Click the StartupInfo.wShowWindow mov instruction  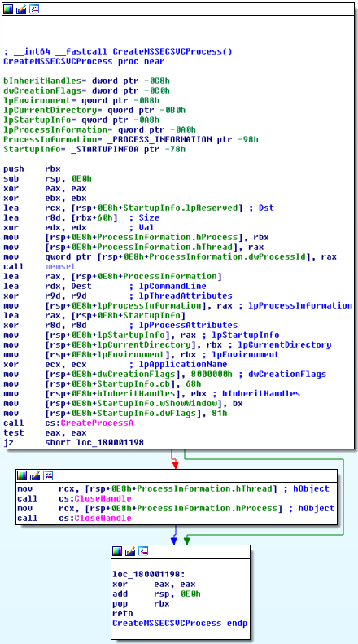[x=123, y=403]
